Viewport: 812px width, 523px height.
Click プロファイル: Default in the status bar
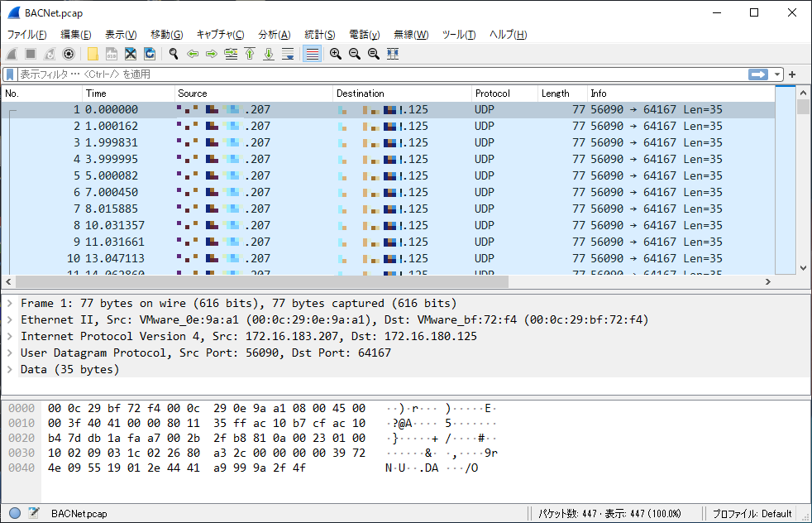(752, 514)
